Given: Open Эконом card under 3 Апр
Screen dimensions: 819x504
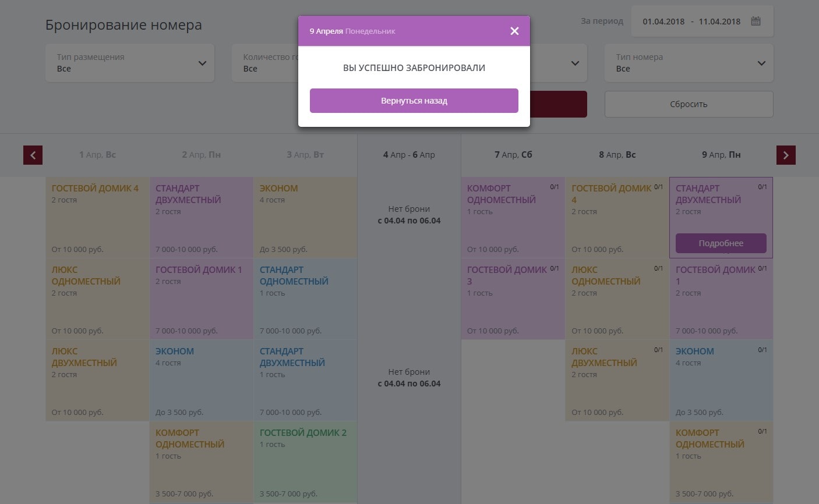Looking at the screenshot, I should [x=305, y=218].
